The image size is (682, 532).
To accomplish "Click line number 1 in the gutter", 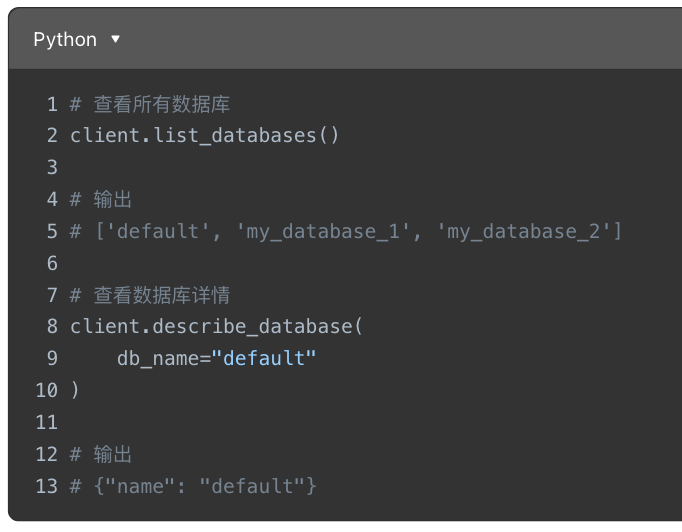I will (x=52, y=104).
